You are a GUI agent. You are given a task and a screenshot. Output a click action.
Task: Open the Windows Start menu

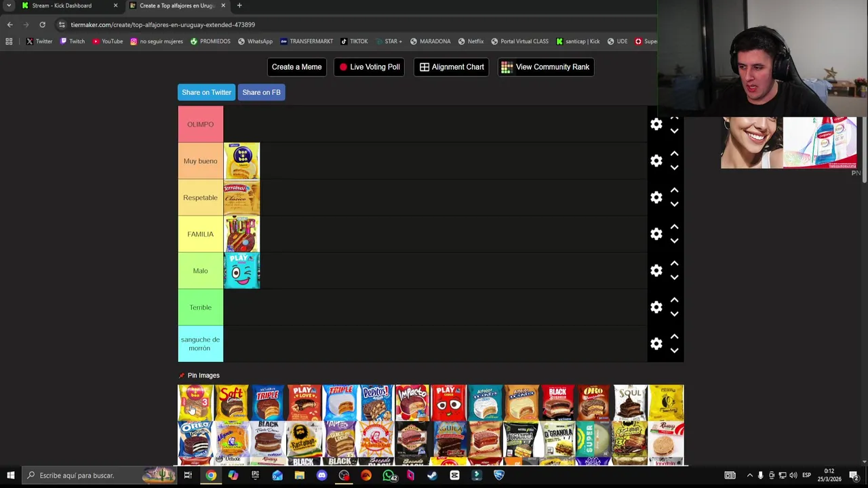point(11,475)
